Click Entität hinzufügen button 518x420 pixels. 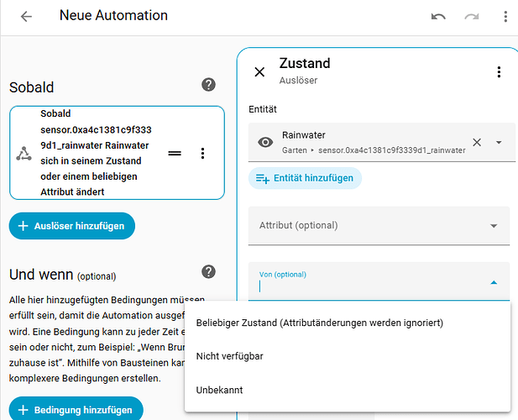tap(306, 178)
